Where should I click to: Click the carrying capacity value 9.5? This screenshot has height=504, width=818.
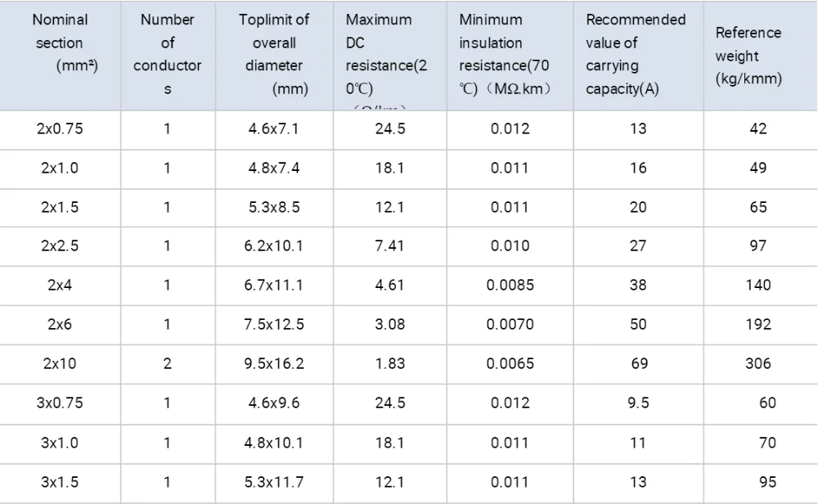[638, 403]
